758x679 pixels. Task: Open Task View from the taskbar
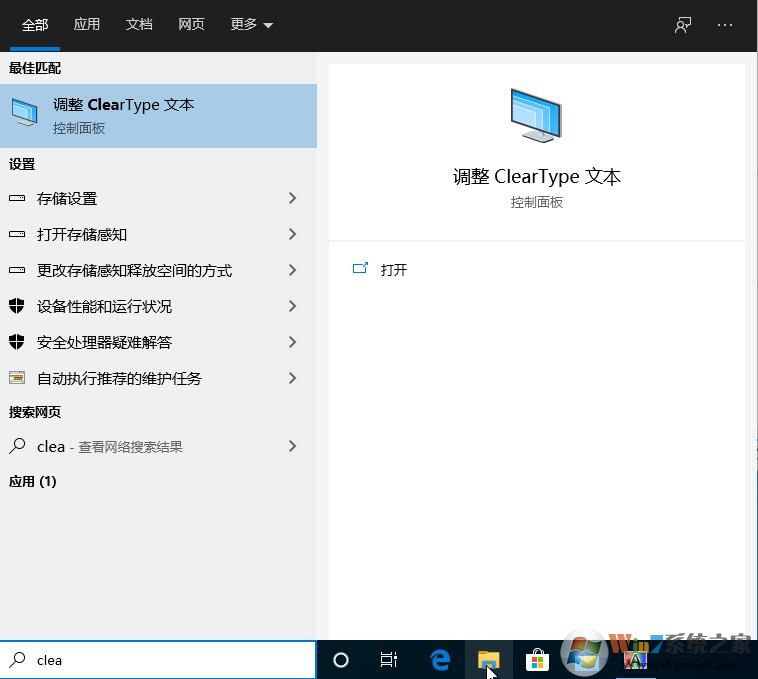point(389,660)
